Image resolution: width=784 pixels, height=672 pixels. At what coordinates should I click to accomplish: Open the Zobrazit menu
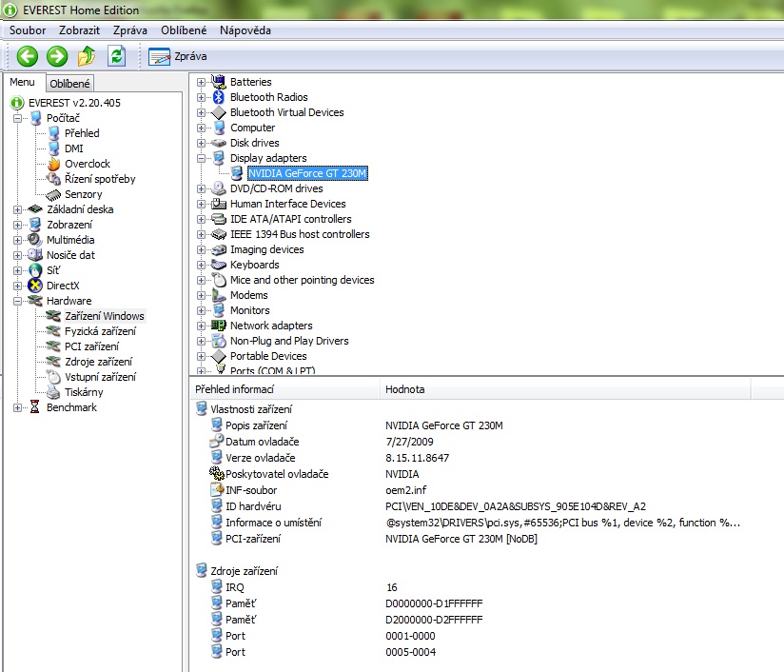(x=79, y=30)
